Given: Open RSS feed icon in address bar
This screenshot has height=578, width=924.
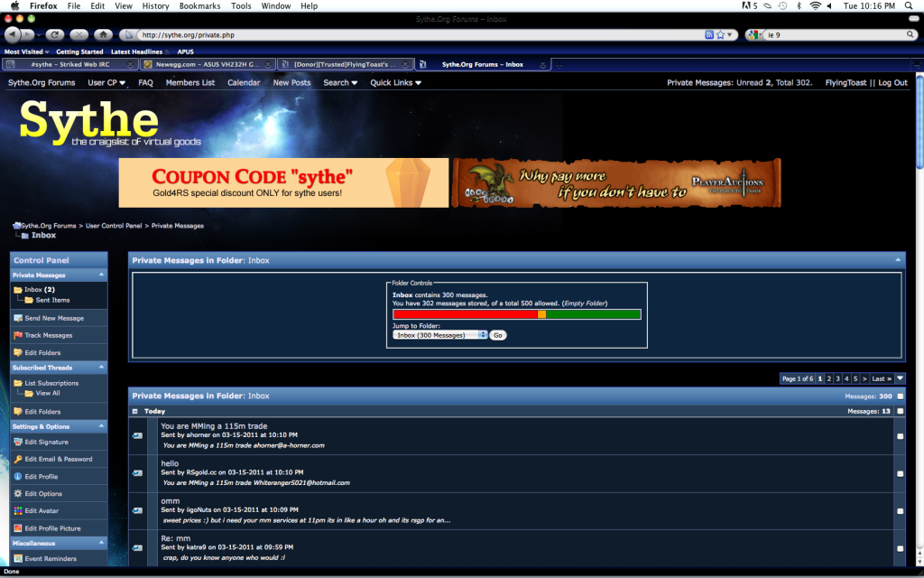Looking at the screenshot, I should 709,35.
